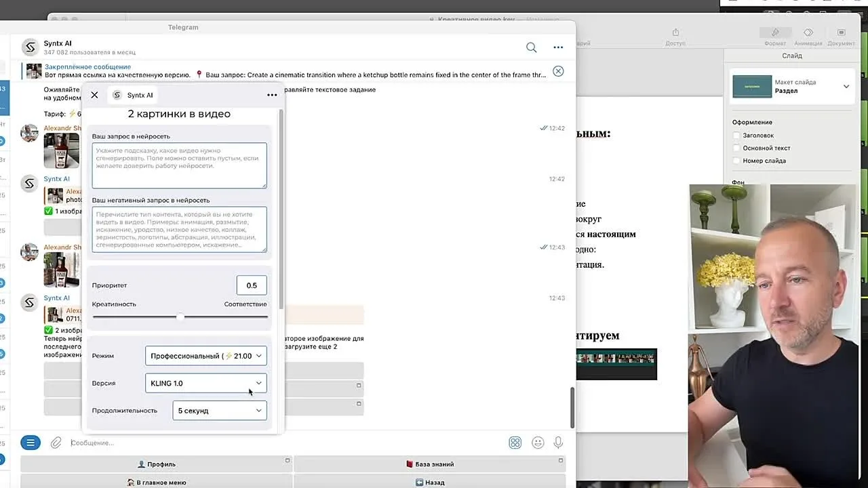This screenshot has height=488, width=868.
Task: Enable the Заголовок checkbox in Keynote
Action: coord(736,136)
